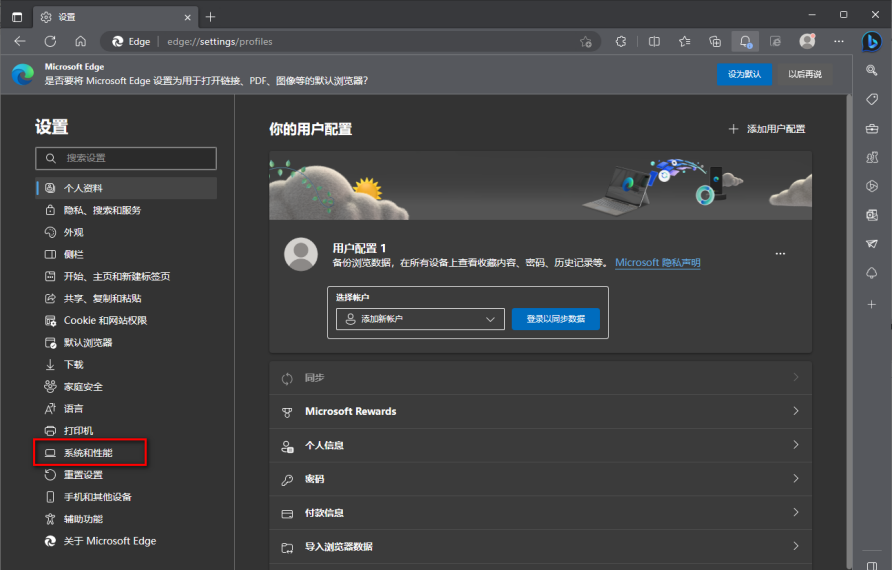Screen dimensions: 893x570
Task: Expand the Microsoft Rewards row
Action: pyautogui.click(x=540, y=411)
